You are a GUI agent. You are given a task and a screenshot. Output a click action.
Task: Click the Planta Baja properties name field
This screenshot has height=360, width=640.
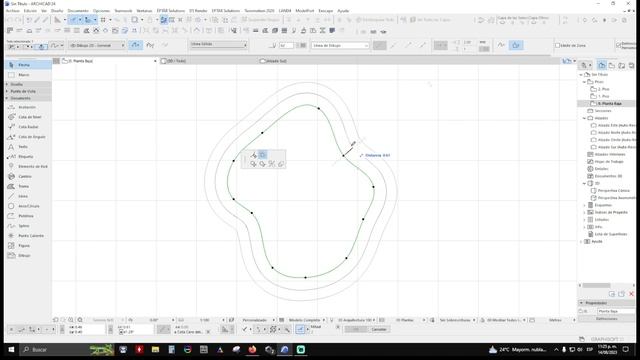point(616,311)
